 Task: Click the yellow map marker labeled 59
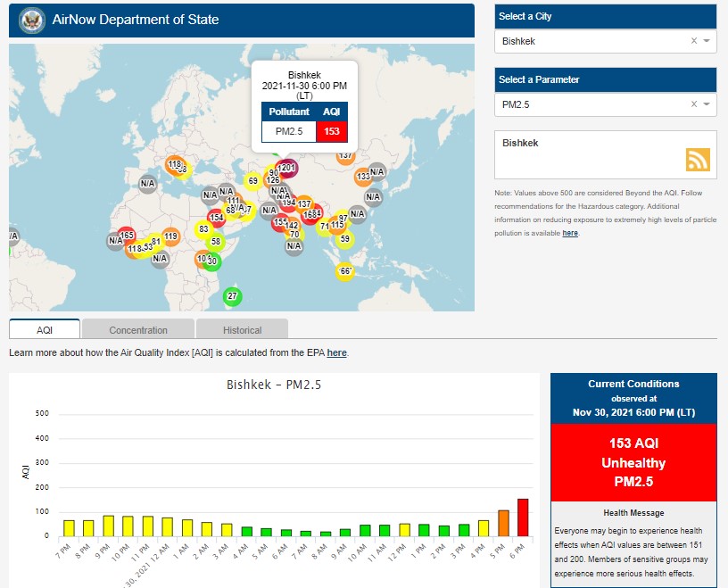point(344,238)
